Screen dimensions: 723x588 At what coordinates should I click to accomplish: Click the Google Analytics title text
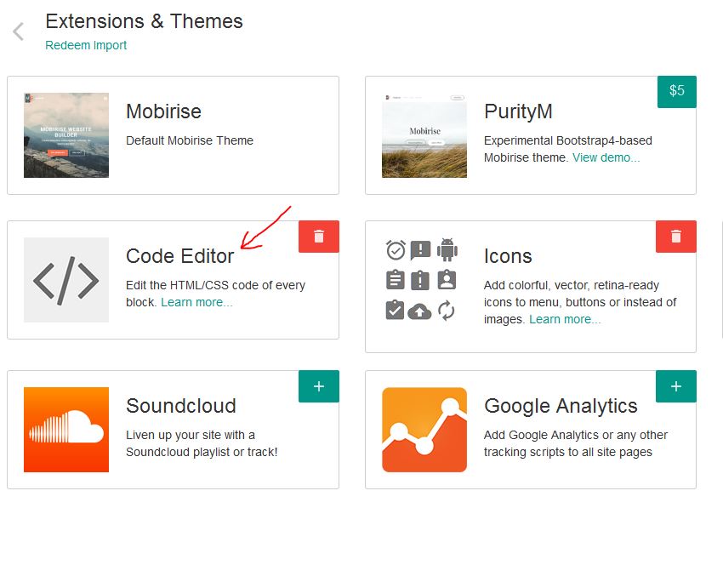click(561, 406)
